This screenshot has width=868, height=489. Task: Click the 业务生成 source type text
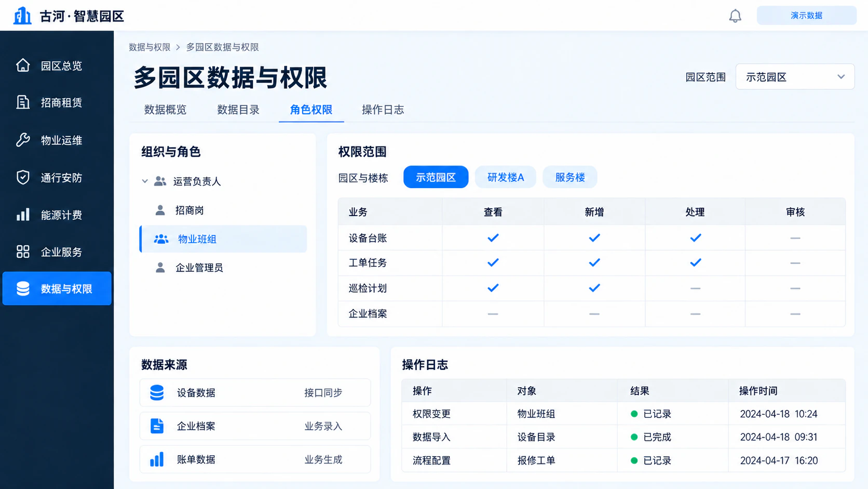(323, 459)
